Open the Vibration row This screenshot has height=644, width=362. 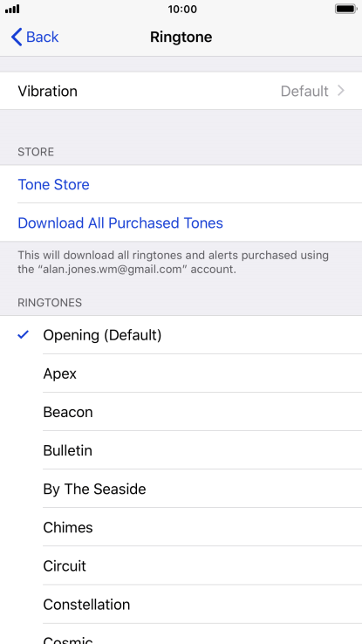[x=181, y=91]
